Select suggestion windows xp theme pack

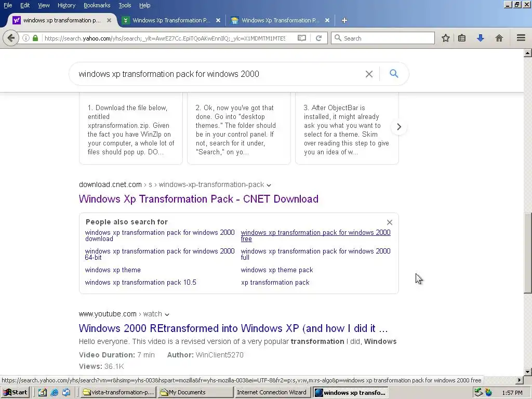coord(277,270)
